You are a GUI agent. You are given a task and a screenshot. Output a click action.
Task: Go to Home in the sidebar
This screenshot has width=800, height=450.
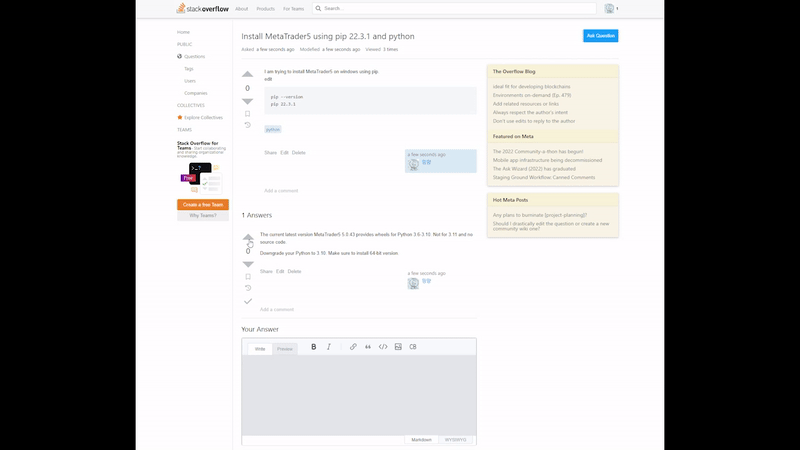[x=183, y=32]
